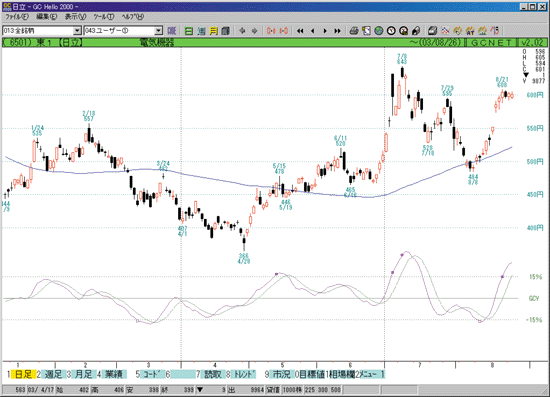Open the 表示 menu
Screen dimensions: 550x397
pos(75,17)
